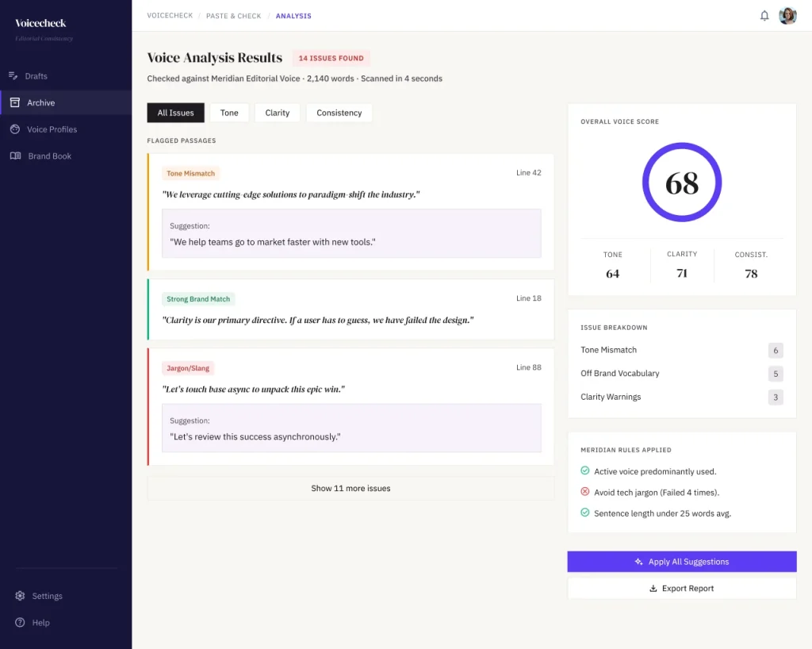Open notifications bell icon
This screenshot has width=812, height=649.
tap(764, 16)
